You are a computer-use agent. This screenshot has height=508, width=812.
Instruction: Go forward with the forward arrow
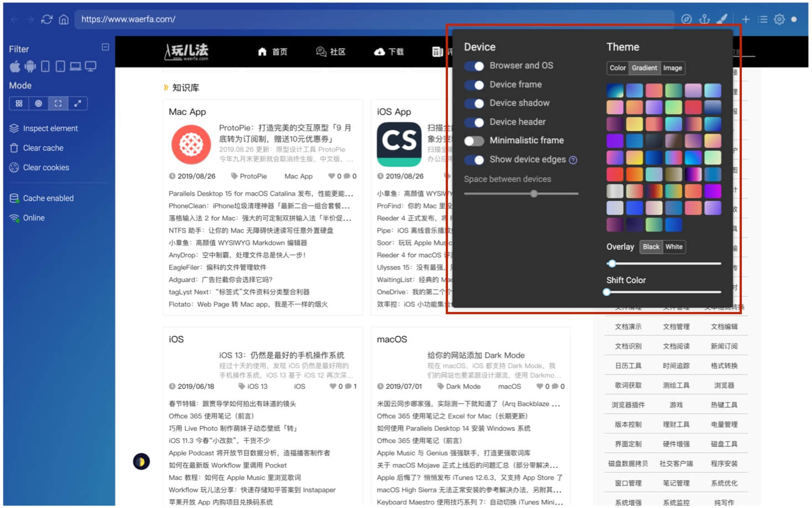click(30, 19)
